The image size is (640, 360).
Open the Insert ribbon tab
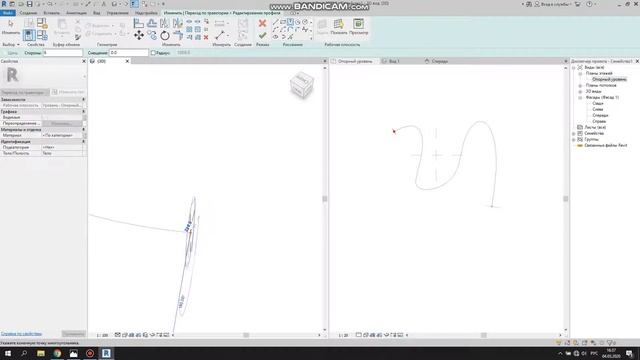point(51,13)
